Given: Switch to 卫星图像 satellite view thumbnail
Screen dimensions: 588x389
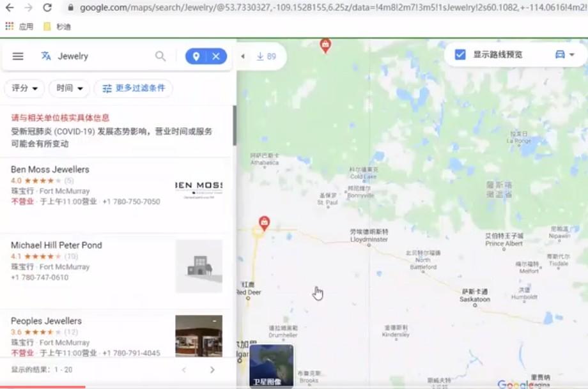Looking at the screenshot, I should [x=272, y=366].
